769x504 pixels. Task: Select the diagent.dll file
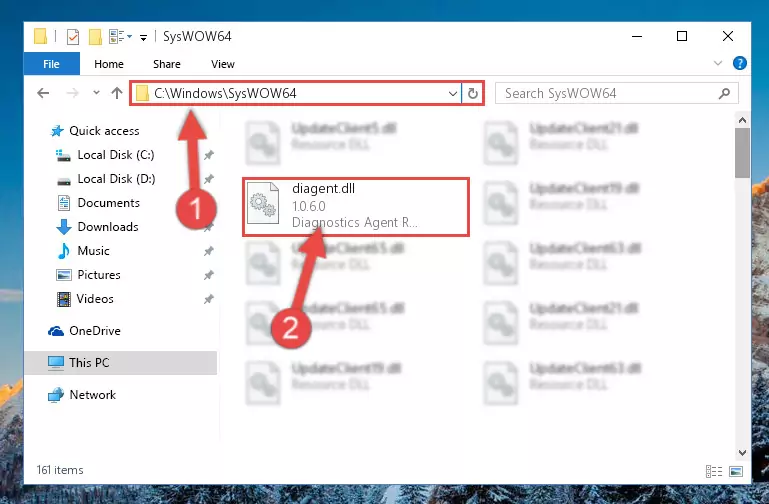356,207
